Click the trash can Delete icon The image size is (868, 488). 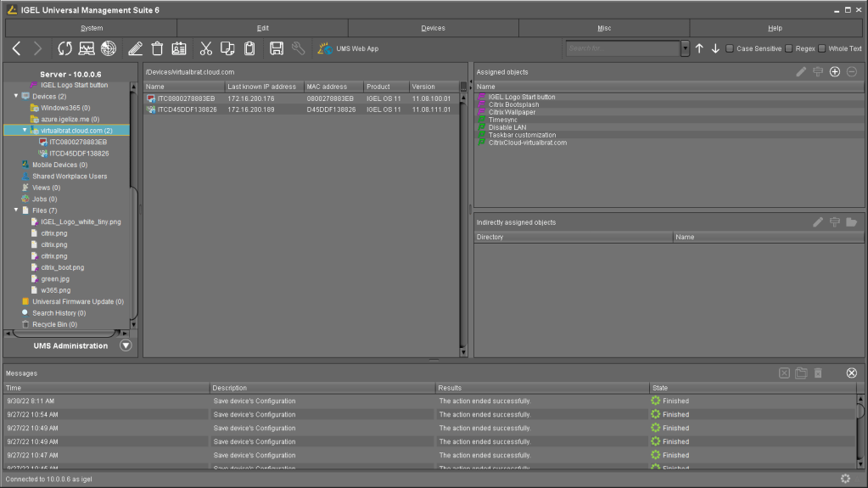pos(157,48)
